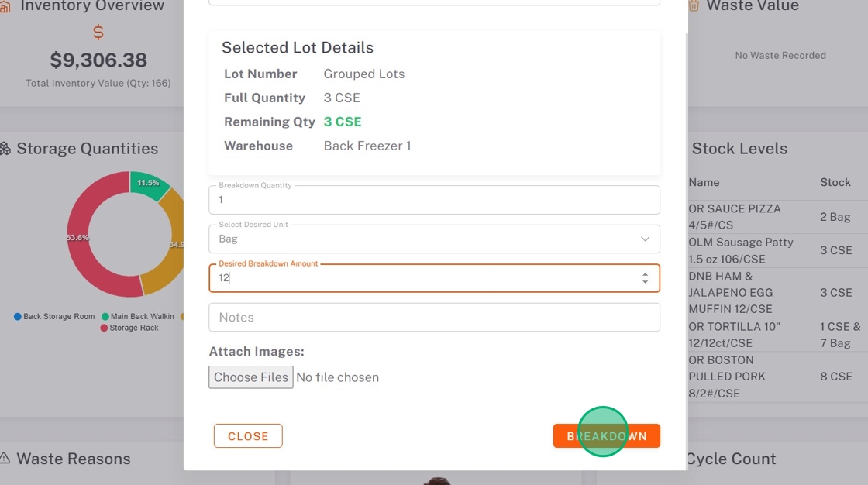Click the Inventory Overview warehouse icon

tap(4, 6)
